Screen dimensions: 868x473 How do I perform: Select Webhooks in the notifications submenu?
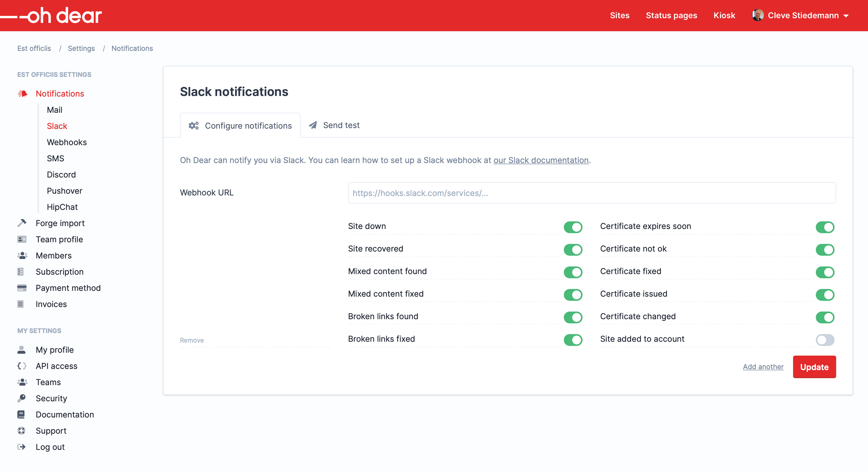click(x=67, y=142)
